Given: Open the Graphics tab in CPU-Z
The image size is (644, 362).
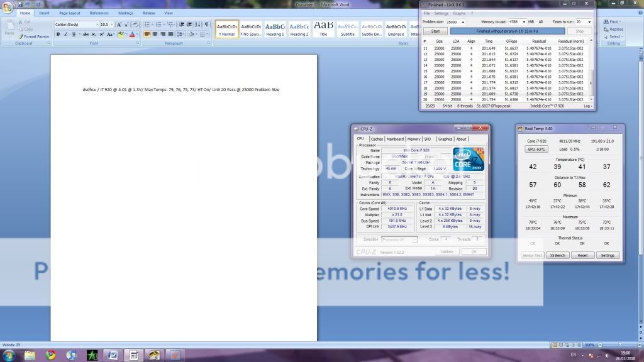Looking at the screenshot, I should click(x=445, y=139).
